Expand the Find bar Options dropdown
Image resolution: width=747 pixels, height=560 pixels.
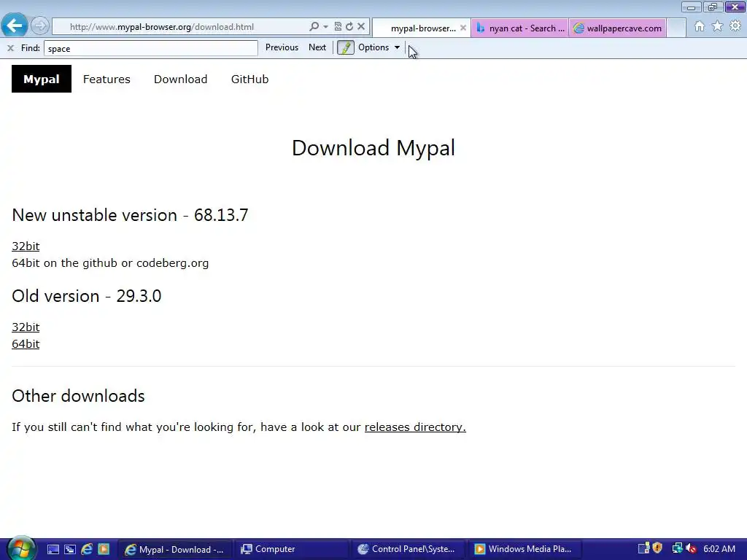[379, 47]
